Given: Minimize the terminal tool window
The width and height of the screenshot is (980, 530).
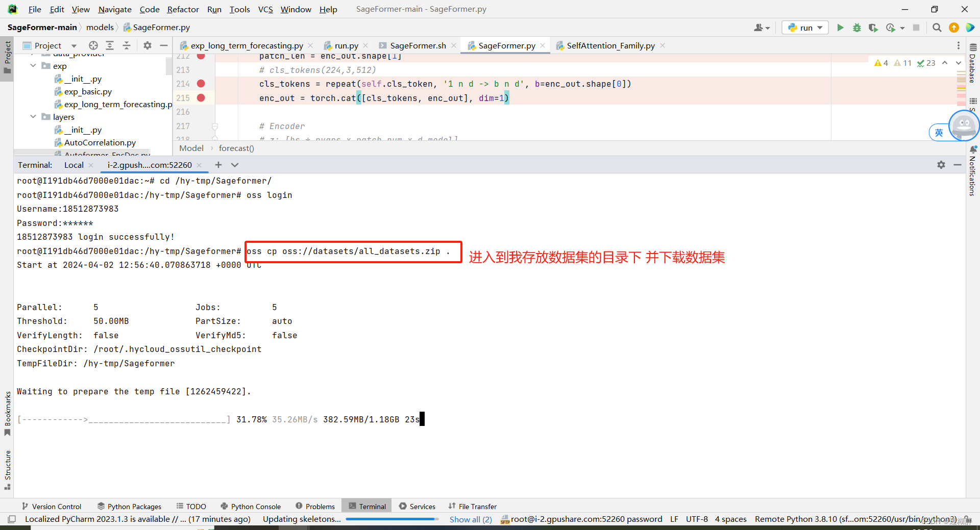Looking at the screenshot, I should (958, 165).
